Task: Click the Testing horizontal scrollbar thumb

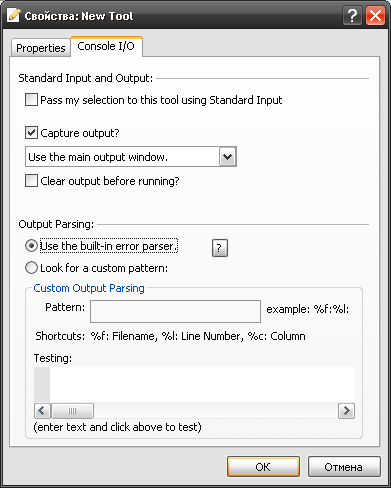Action: coord(72,411)
